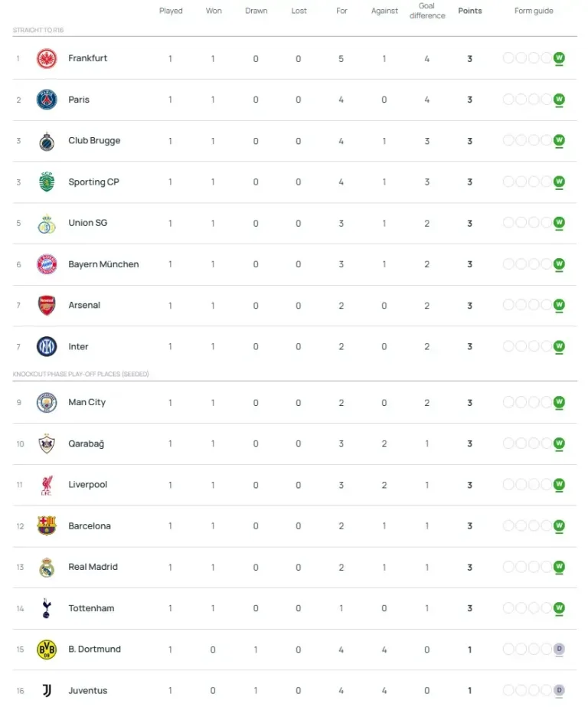Open the Man City team link
The height and width of the screenshot is (707, 588).
[x=87, y=403]
